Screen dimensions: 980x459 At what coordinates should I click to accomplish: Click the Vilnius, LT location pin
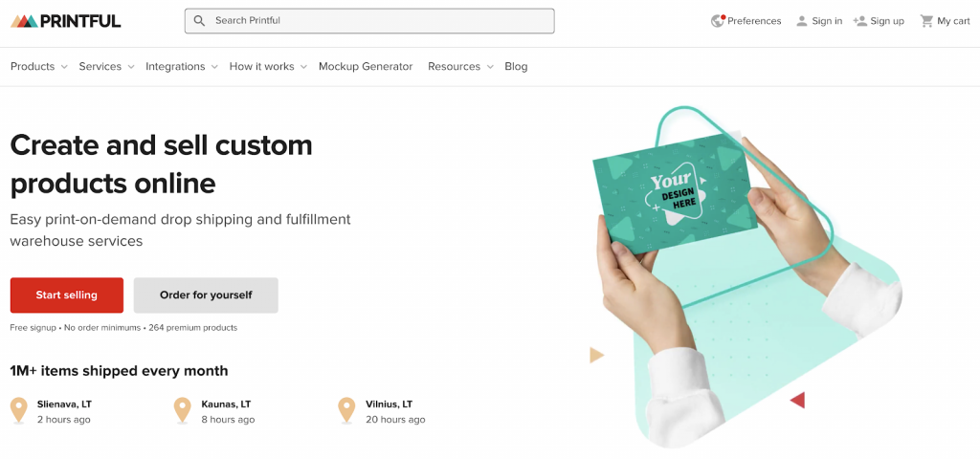click(346, 410)
